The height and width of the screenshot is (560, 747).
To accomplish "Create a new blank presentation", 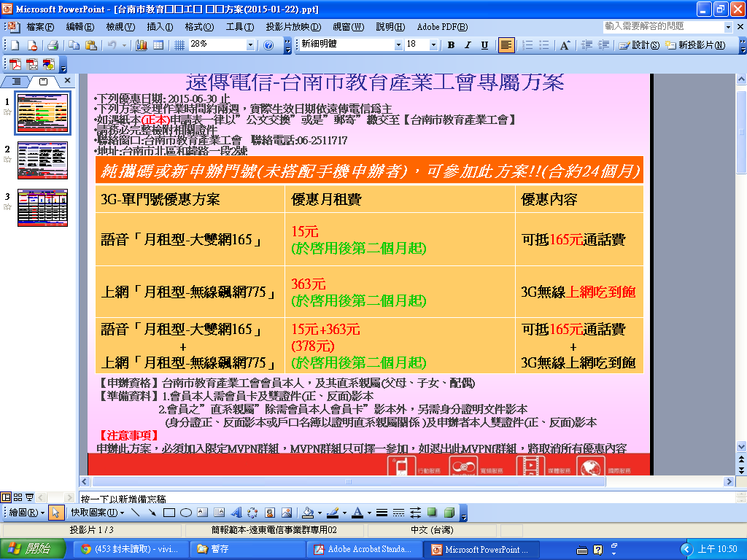I will tap(15, 45).
